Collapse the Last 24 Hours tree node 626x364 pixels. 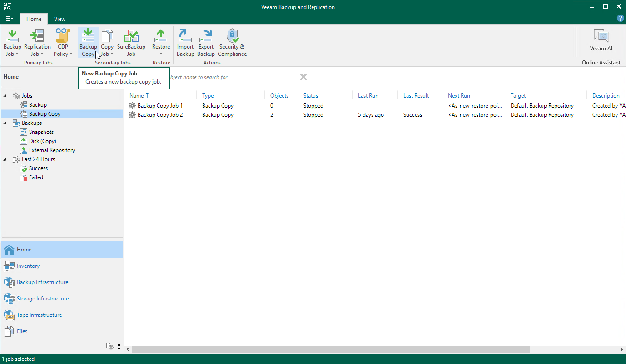point(5,159)
